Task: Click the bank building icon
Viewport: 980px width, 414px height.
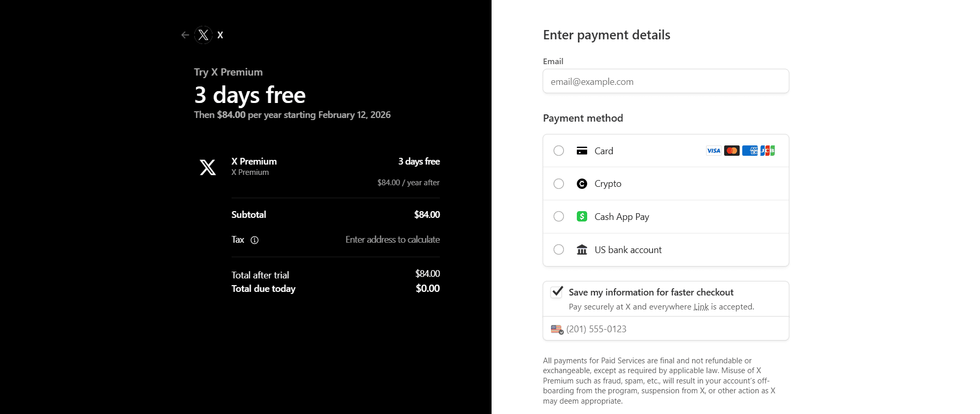Action: (582, 249)
